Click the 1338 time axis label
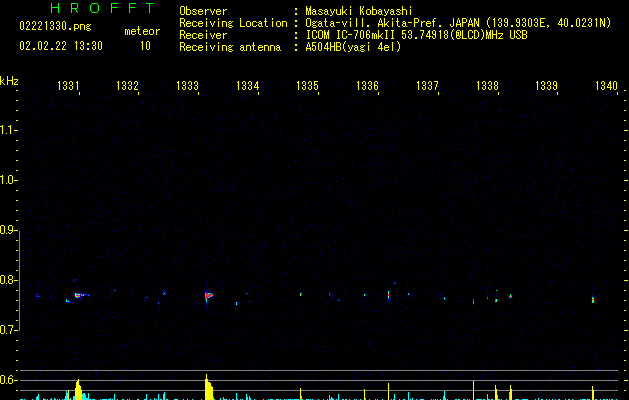The width and height of the screenshot is (629, 400). (487, 85)
